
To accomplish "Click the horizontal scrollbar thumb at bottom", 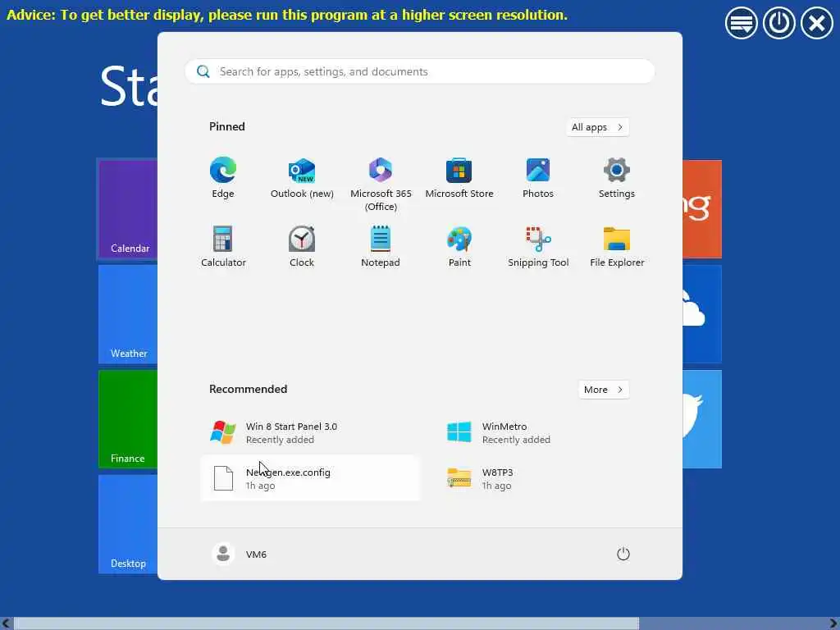I will (326, 623).
